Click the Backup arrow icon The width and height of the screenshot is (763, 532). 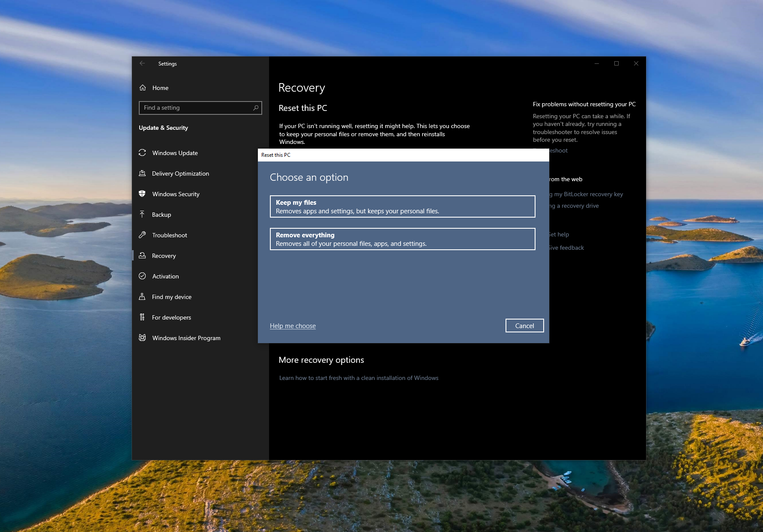[142, 214]
